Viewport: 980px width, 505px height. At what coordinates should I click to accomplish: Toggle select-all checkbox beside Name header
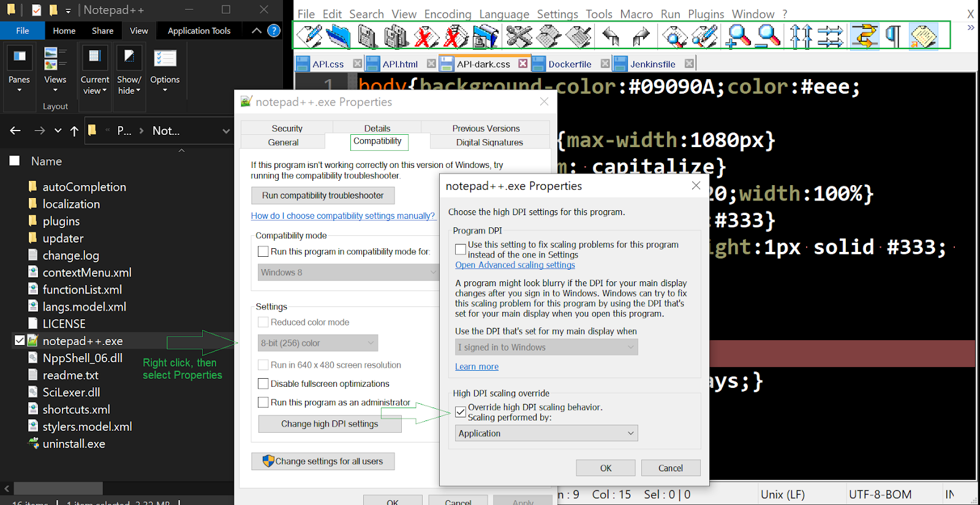[x=15, y=161]
